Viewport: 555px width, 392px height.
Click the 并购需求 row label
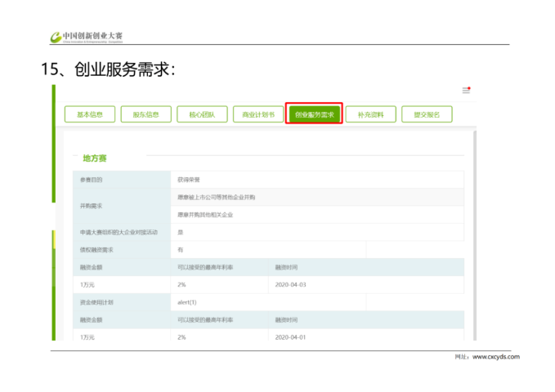click(91, 206)
